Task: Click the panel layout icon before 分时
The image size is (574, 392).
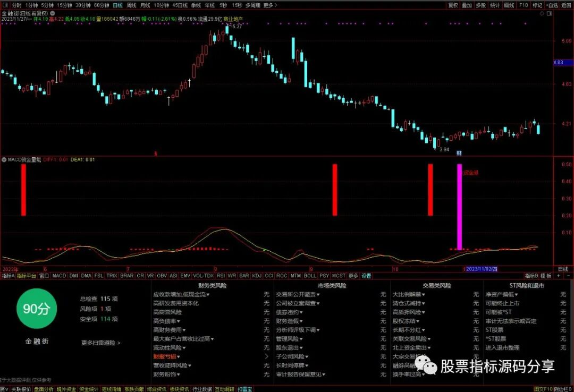Action: point(5,5)
